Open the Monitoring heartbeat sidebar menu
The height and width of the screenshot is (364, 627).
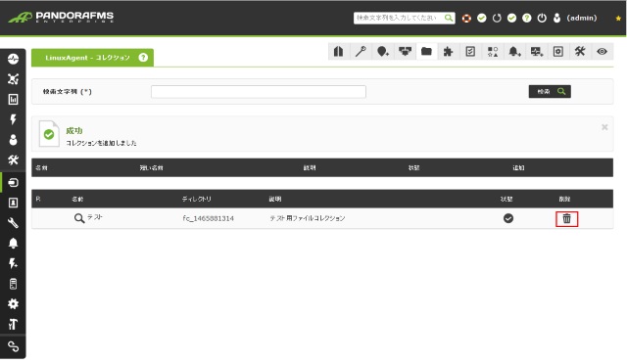pyautogui.click(x=13, y=59)
